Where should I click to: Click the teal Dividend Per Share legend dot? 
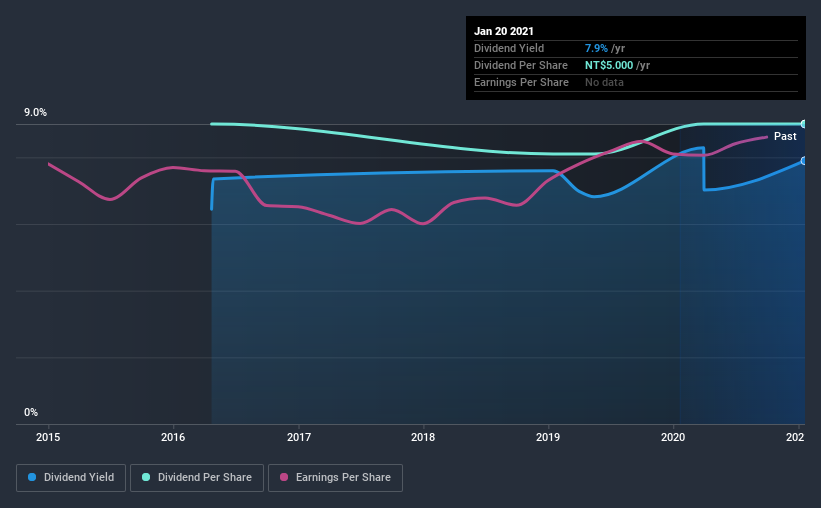pyautogui.click(x=146, y=477)
